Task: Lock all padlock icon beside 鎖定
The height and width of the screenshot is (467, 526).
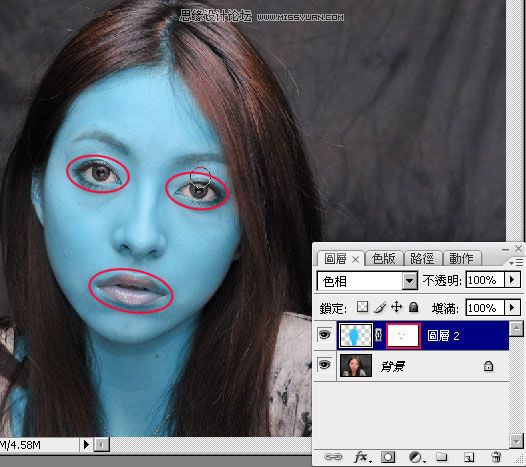Action: point(414,307)
